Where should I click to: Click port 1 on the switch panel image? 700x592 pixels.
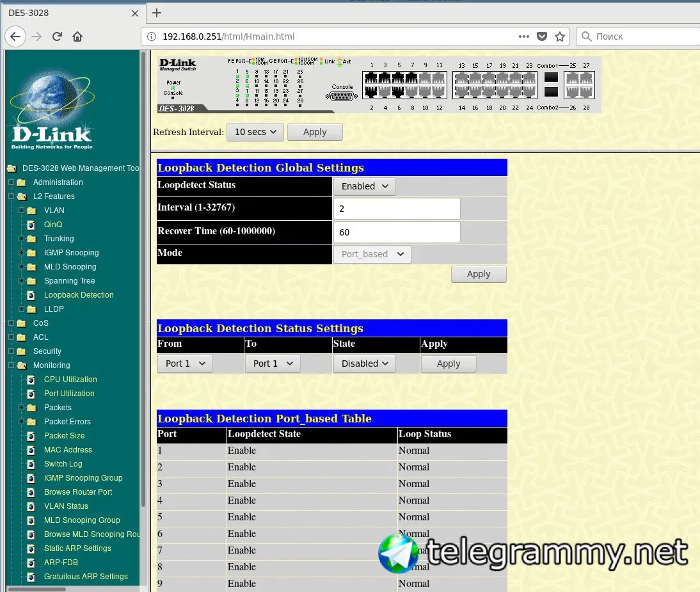pyautogui.click(x=371, y=78)
